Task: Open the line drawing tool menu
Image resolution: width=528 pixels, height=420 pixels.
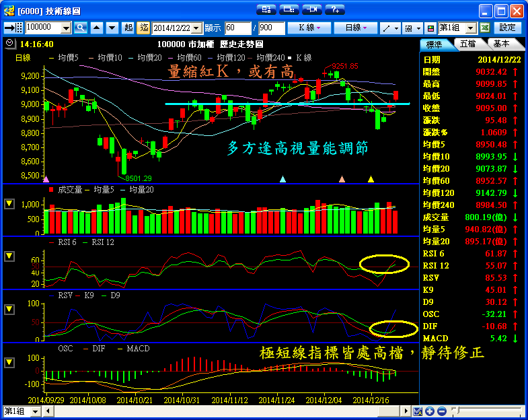Action: click(x=390, y=28)
